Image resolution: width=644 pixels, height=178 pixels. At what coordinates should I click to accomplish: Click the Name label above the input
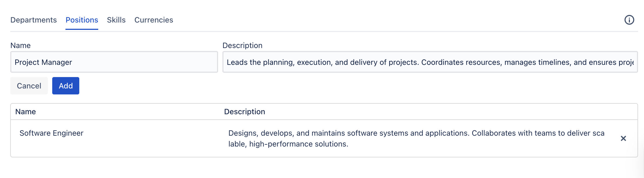(x=20, y=45)
